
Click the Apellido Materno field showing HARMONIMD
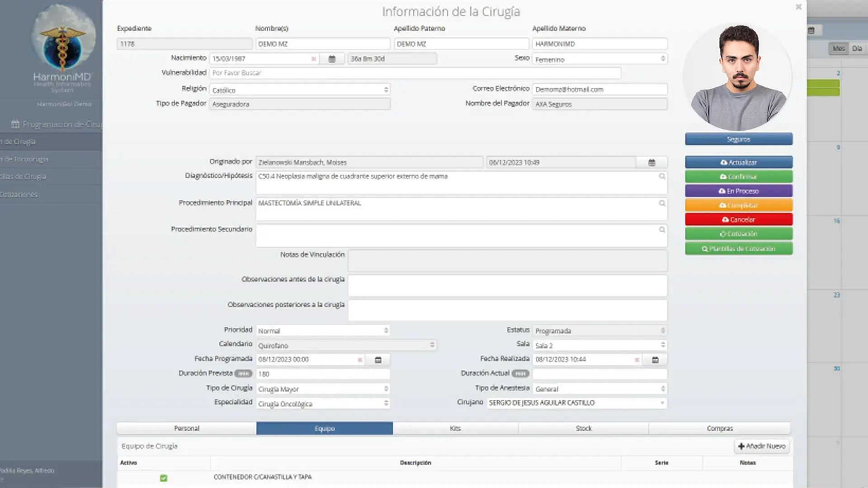(599, 44)
